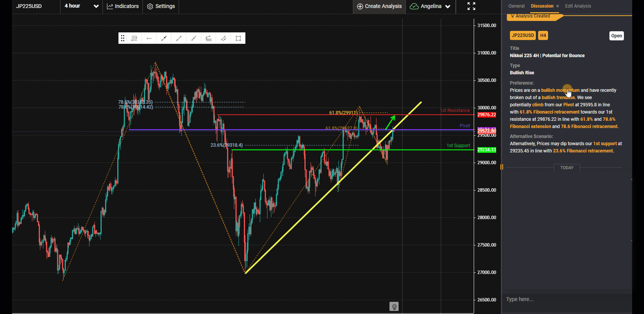This screenshot has width=644, height=314.
Task: Open the Angelina account dropdown
Action: click(430, 6)
